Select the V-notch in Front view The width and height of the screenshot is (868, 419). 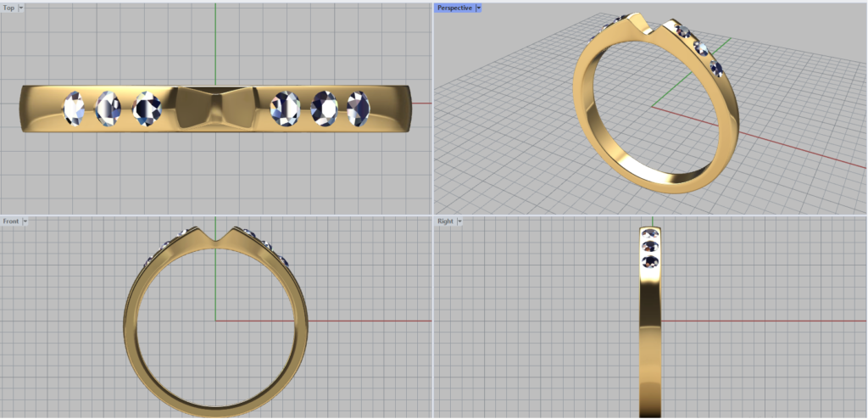(215, 237)
